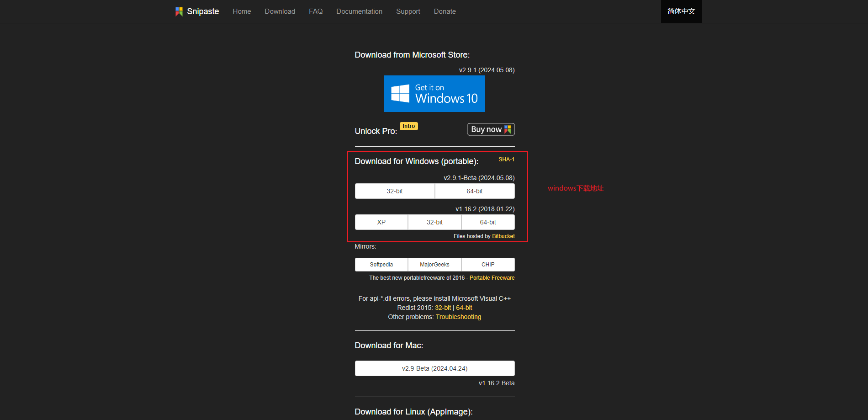Viewport: 868px width, 420px height.
Task: Click the colored icon in the Buy now button
Action: pos(508,129)
